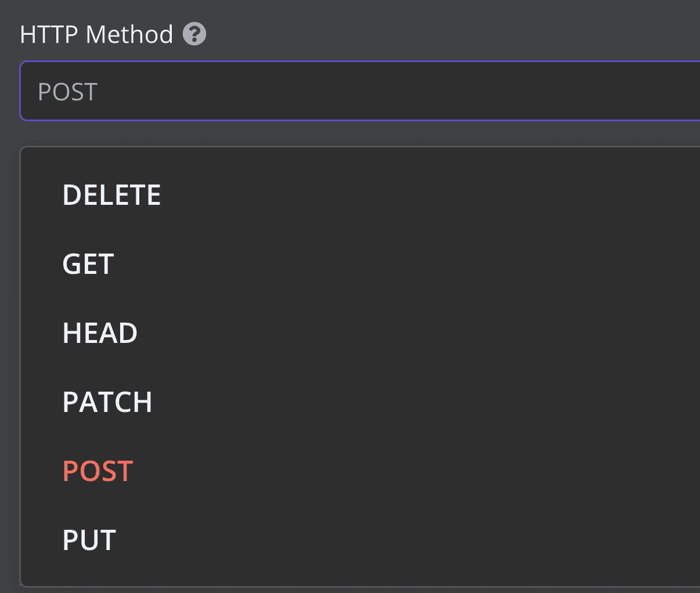Choose PUT from the method suggestions
Viewport: 700px width, 593px height.
[89, 540]
